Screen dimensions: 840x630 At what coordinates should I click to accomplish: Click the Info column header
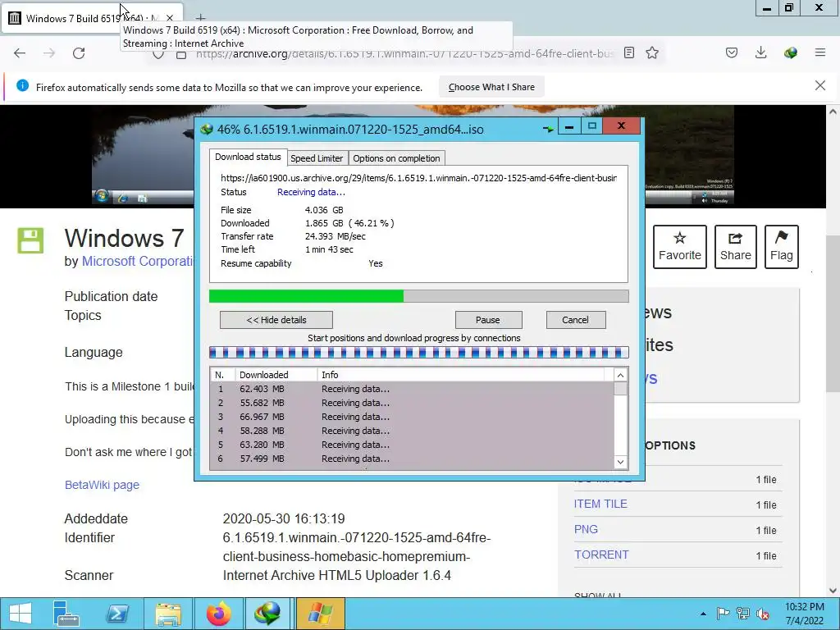click(x=461, y=375)
